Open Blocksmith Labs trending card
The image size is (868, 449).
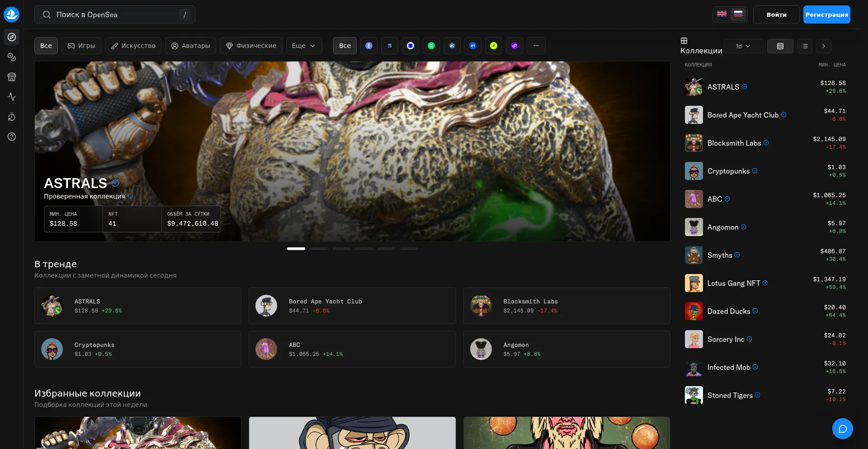(x=566, y=306)
